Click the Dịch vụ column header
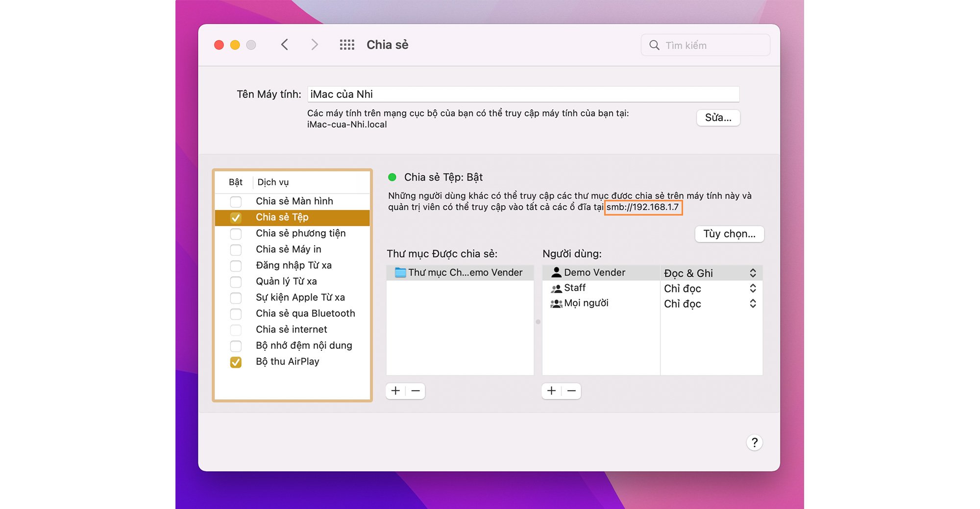 pyautogui.click(x=273, y=182)
